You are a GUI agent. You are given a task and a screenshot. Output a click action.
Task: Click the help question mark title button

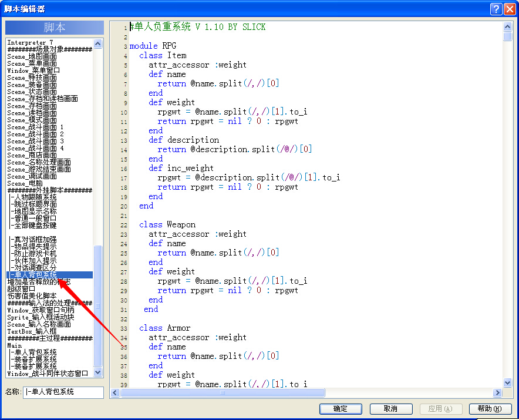496,9
